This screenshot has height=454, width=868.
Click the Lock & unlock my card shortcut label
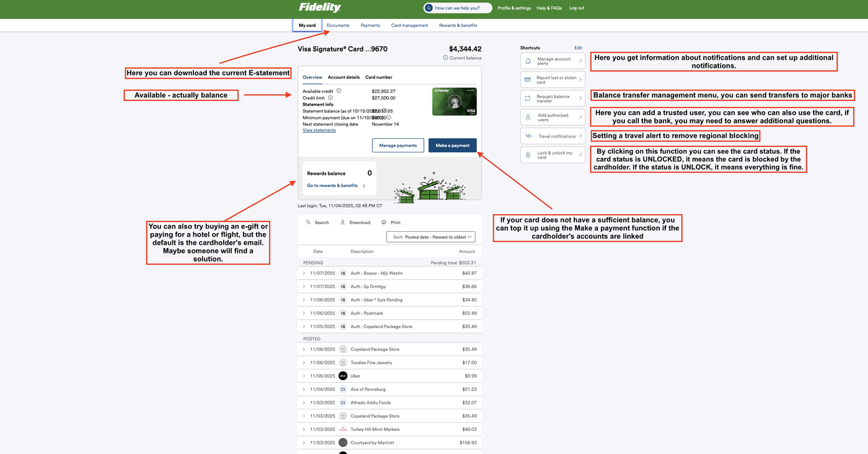(x=555, y=155)
